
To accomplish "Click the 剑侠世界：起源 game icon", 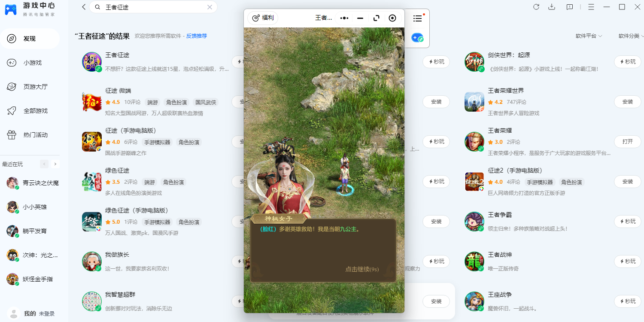I will point(474,62).
